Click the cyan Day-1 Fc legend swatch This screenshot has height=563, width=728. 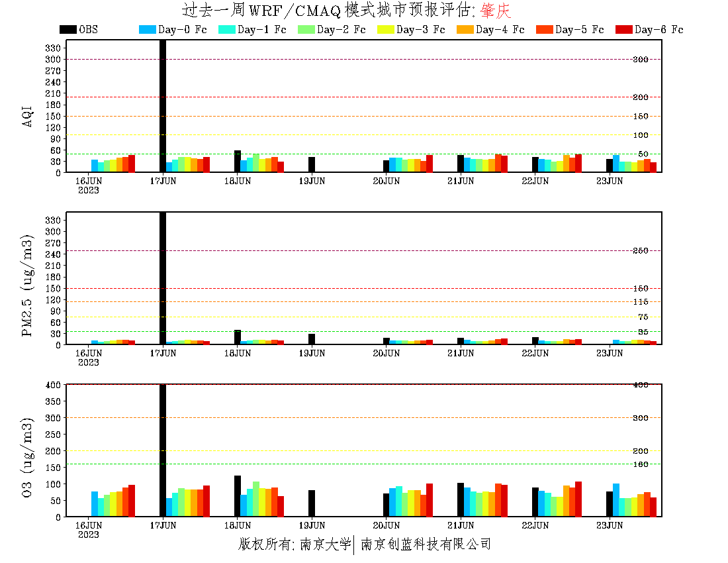[226, 30]
